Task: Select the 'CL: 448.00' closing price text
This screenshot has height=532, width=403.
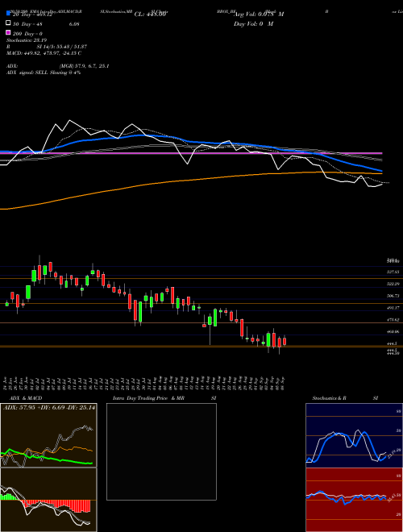Action: [x=150, y=15]
